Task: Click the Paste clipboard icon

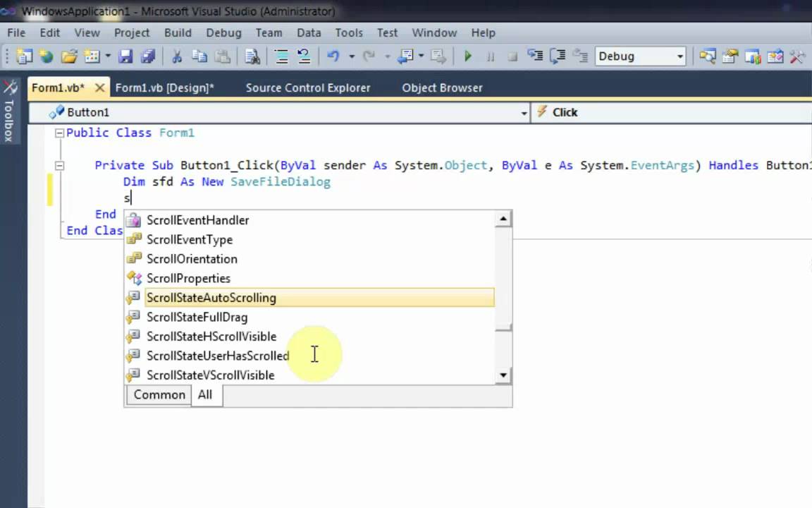Action: point(222,56)
